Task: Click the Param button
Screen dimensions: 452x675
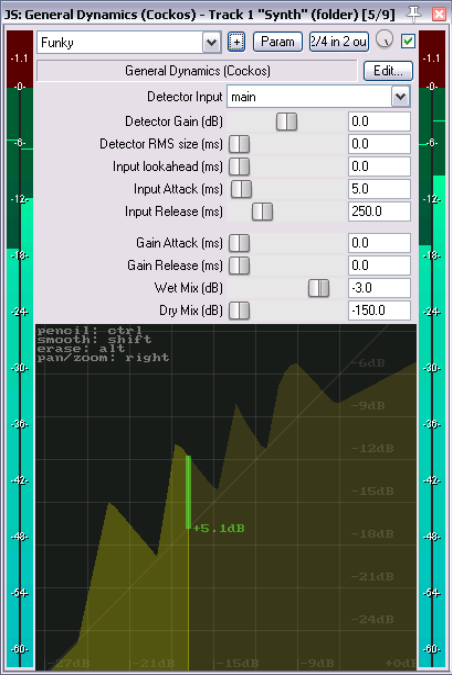Action: tap(278, 42)
